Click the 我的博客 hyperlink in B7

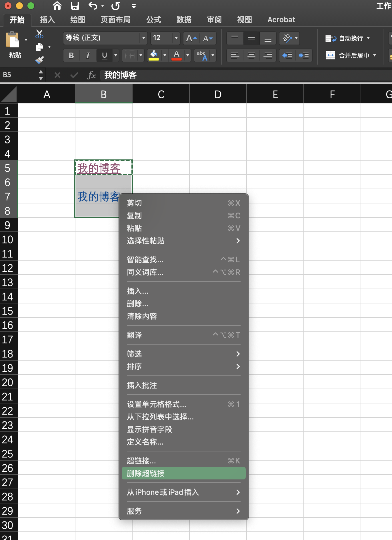click(x=98, y=197)
